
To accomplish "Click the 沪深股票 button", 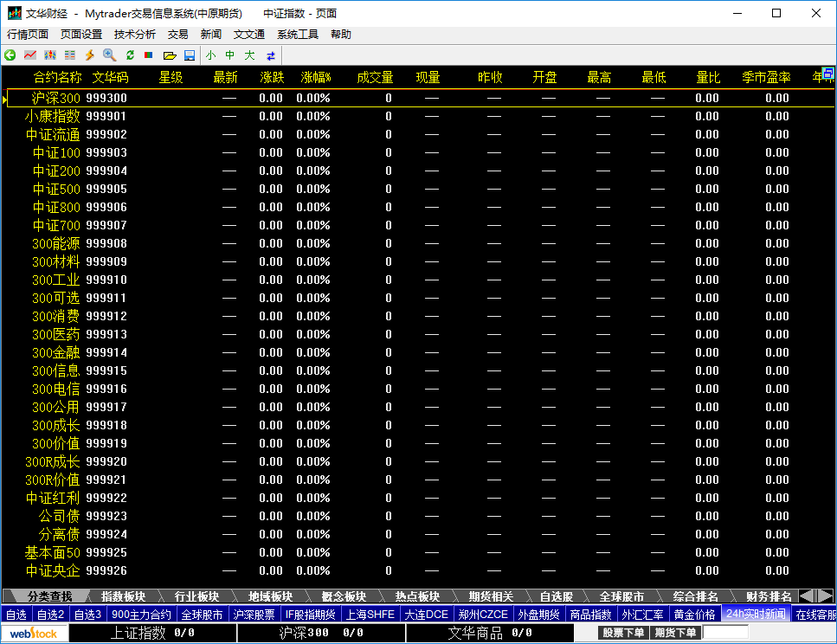I will (x=254, y=615).
